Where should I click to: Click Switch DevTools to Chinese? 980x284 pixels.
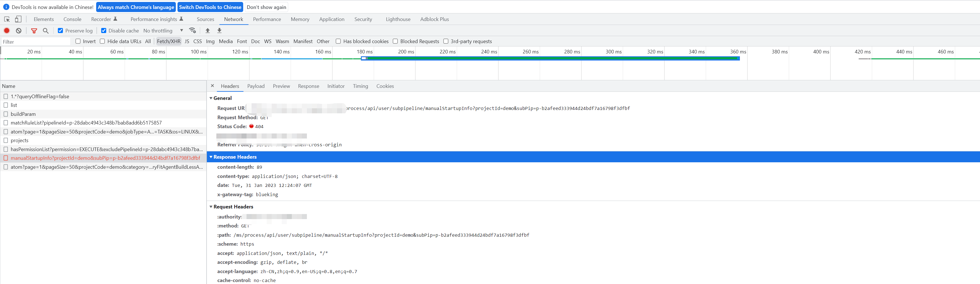[210, 6]
